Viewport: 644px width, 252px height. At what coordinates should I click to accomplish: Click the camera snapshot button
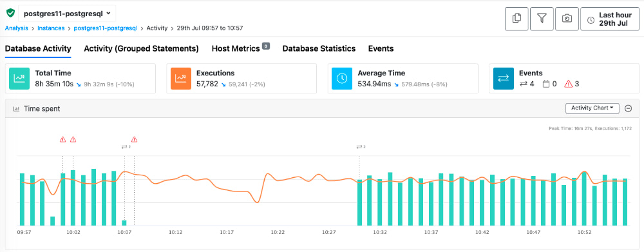(x=567, y=19)
